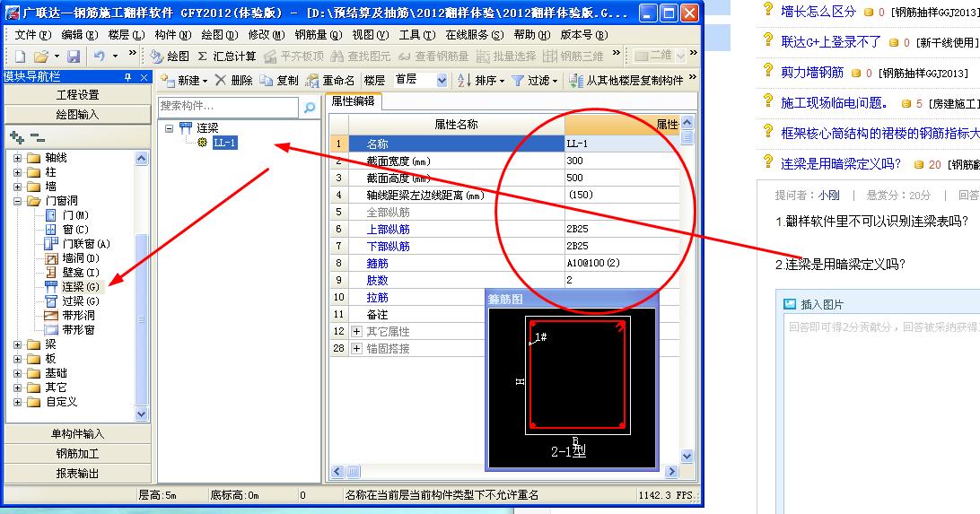Click the collapse-all minus icon in navigator
Screen dimensions: 980x514
point(38,137)
